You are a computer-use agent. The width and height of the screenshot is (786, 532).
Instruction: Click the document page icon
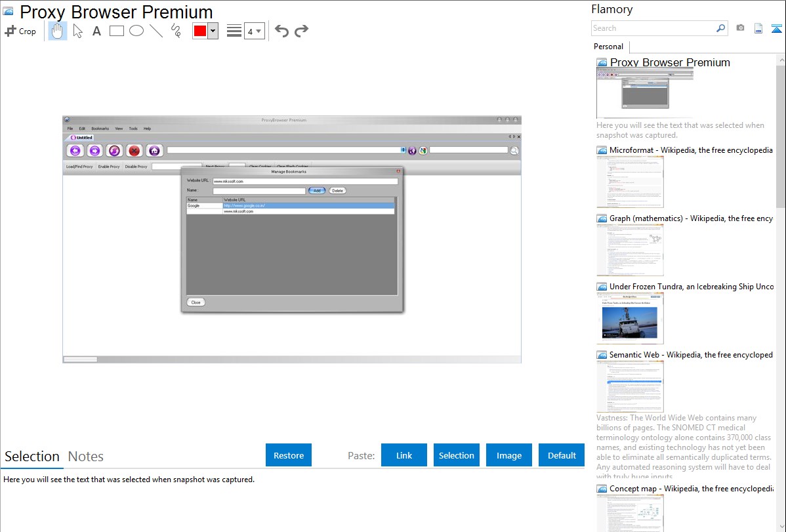click(x=758, y=29)
